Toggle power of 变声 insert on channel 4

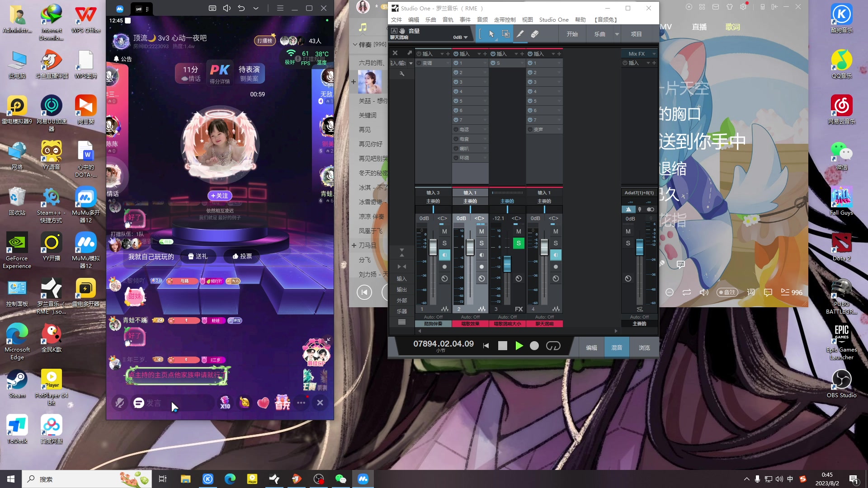tap(530, 129)
